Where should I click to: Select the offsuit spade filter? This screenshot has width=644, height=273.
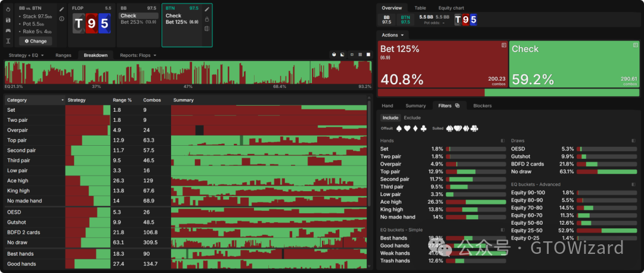[400, 128]
